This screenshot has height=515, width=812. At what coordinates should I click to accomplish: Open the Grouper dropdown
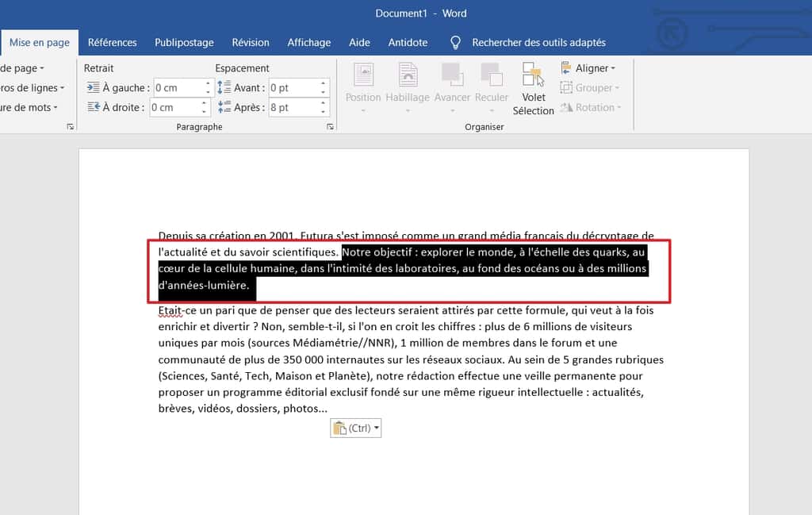tap(590, 87)
